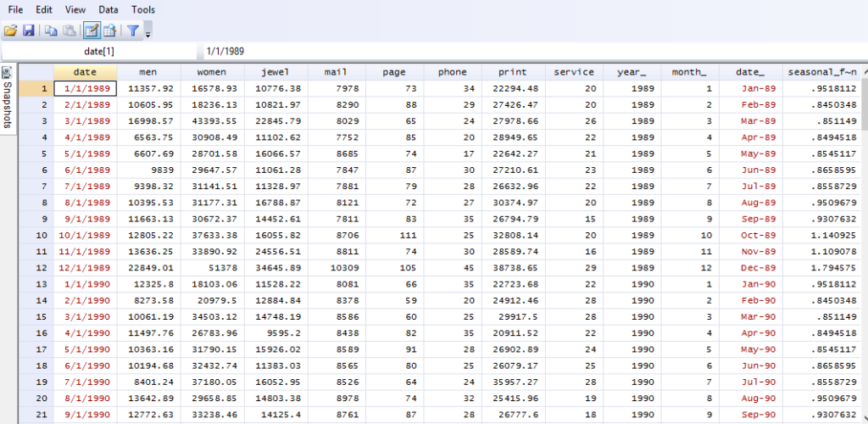Select the print column header
Screen dimensions: 868x424
point(514,72)
